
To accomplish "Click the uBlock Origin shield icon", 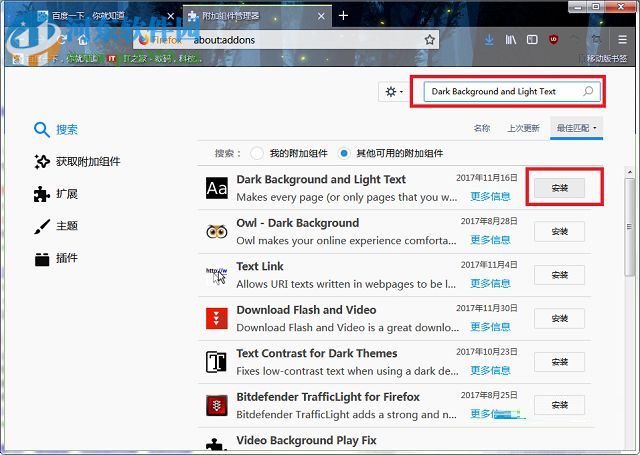I will tap(553, 40).
